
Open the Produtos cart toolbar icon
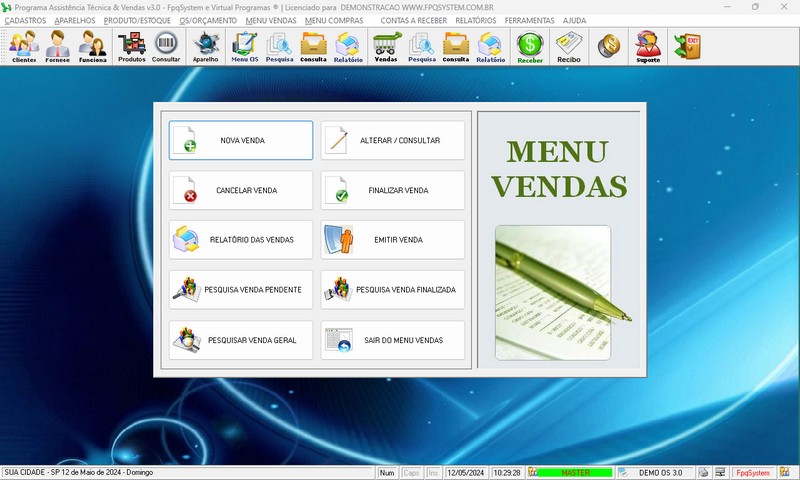coord(132,46)
